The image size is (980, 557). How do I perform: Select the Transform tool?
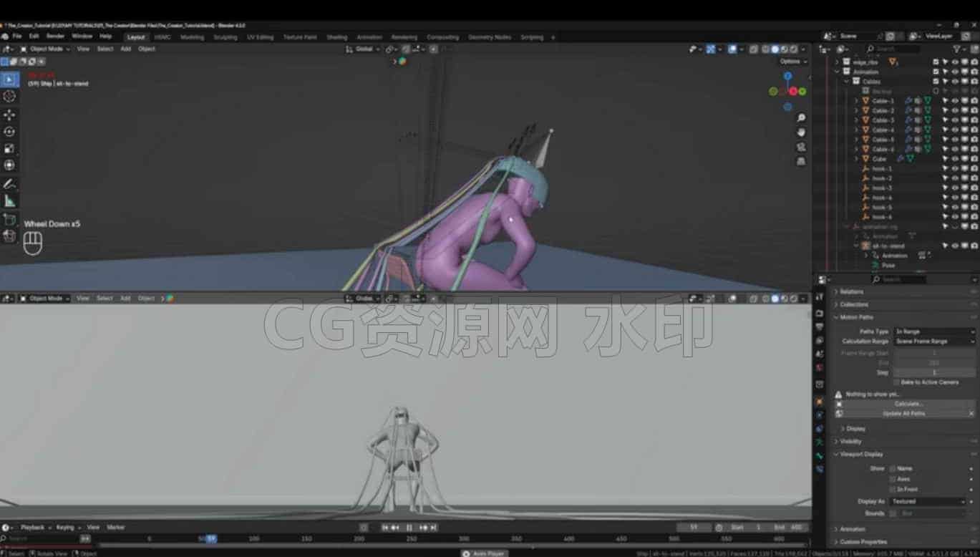point(9,165)
